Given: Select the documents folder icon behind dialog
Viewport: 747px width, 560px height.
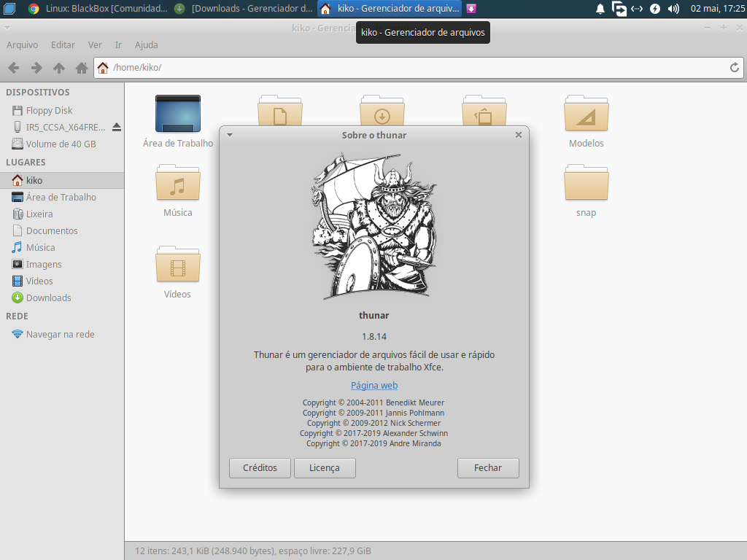Looking at the screenshot, I should [x=279, y=111].
